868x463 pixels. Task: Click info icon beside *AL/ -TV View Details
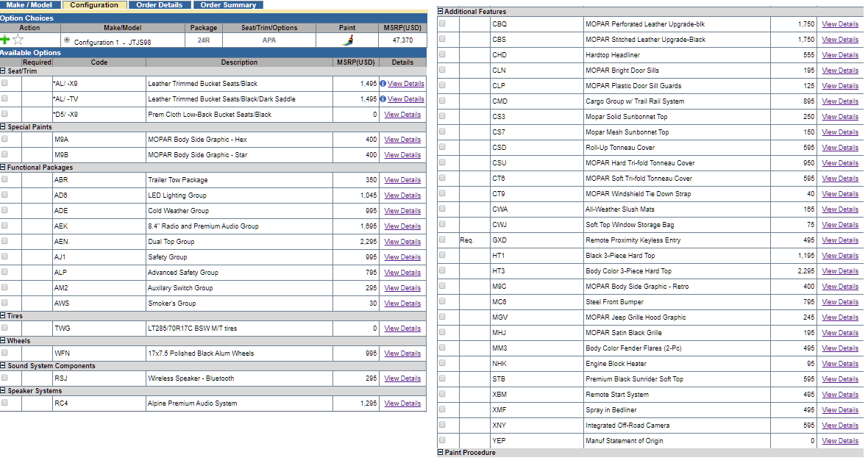(383, 99)
